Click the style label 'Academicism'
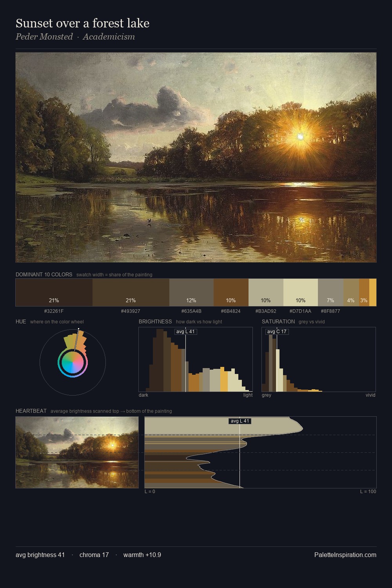Viewport: 392px width, 588px height. pyautogui.click(x=109, y=36)
